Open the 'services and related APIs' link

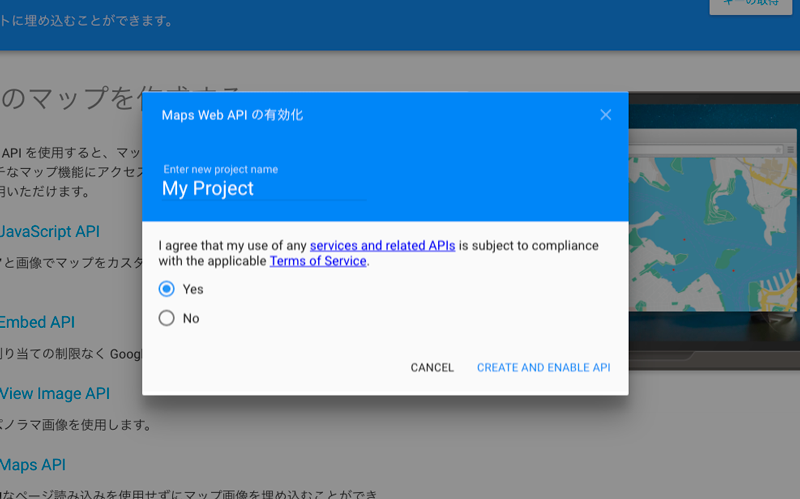[382, 245]
